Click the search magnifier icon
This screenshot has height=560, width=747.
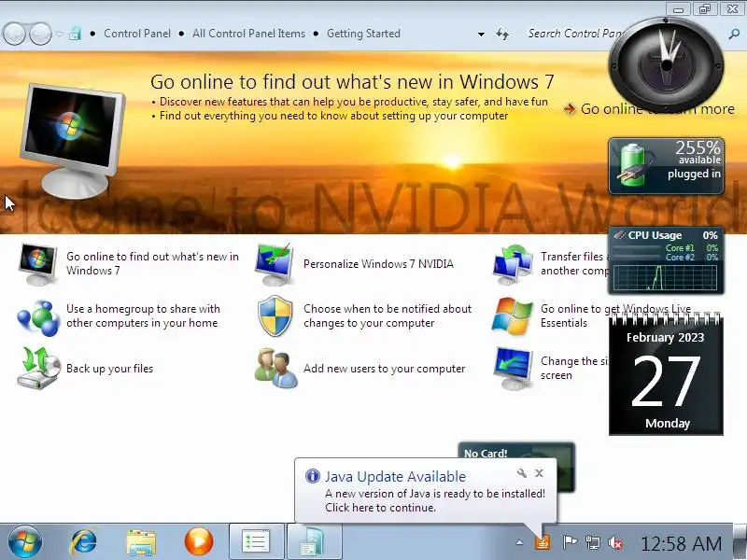click(x=734, y=34)
